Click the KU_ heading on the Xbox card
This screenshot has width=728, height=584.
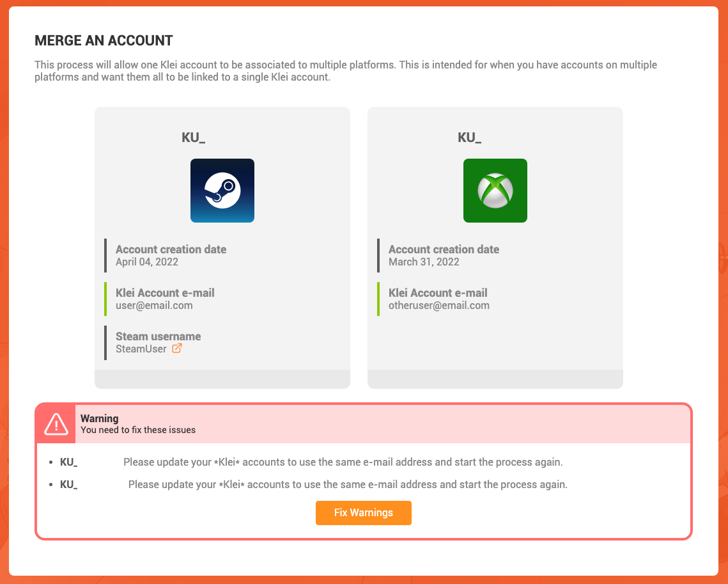coord(469,138)
